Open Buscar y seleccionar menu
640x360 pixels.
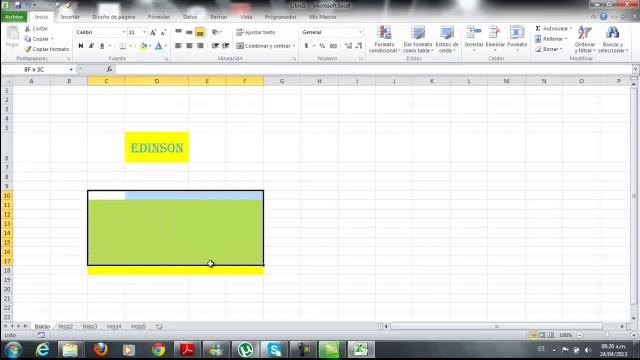[x=613, y=39]
